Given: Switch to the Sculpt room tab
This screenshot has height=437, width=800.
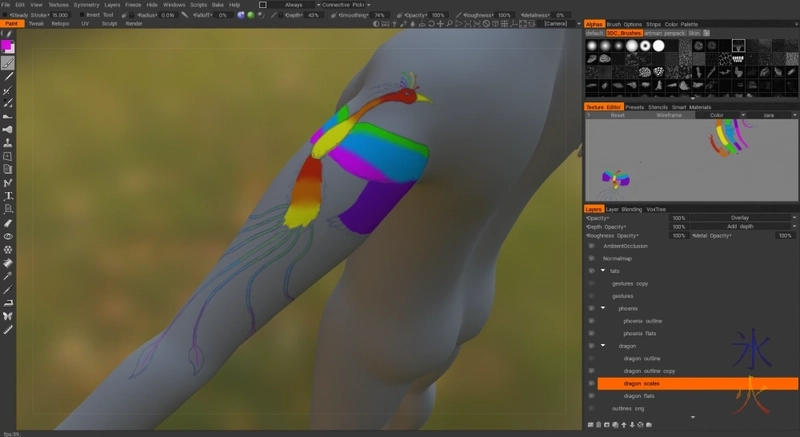Looking at the screenshot, I should click(x=109, y=23).
